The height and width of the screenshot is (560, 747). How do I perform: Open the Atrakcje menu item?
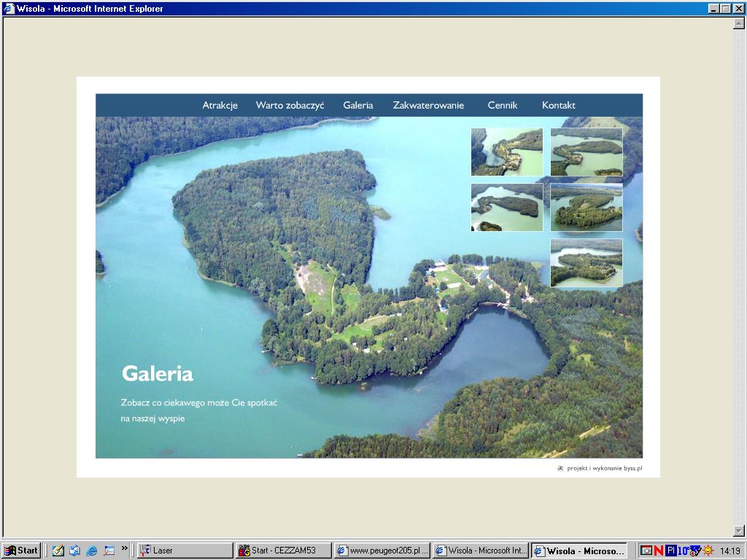coord(220,105)
